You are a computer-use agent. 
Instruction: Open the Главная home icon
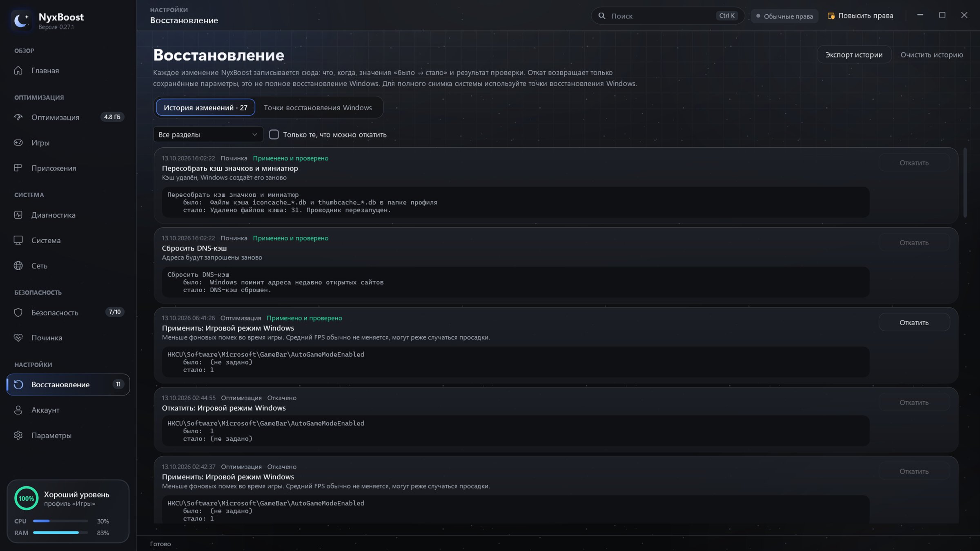tap(18, 70)
